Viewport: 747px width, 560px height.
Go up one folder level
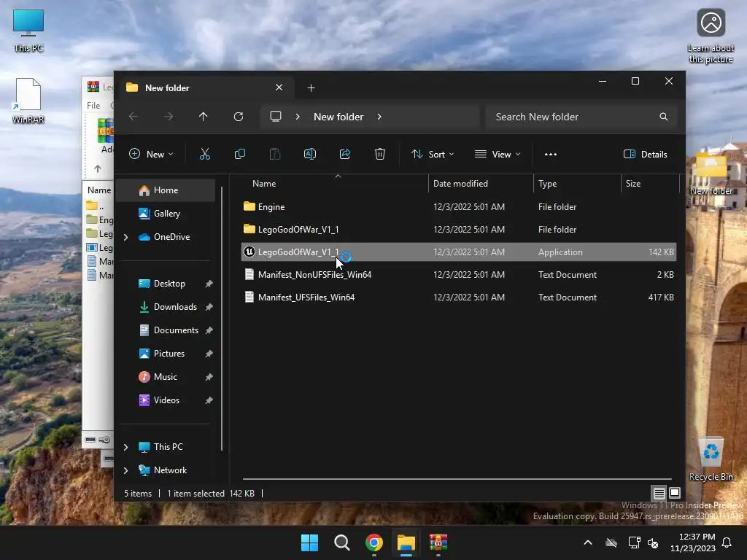pyautogui.click(x=204, y=117)
